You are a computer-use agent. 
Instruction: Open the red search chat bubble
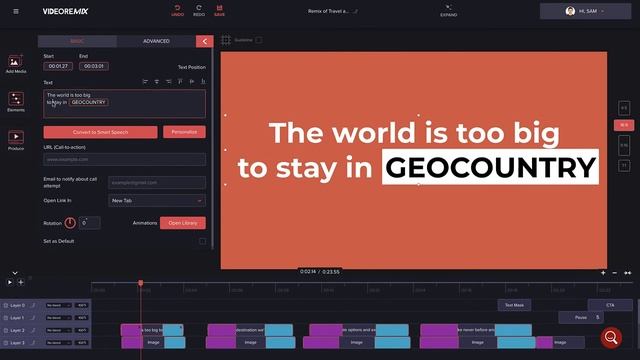click(611, 338)
